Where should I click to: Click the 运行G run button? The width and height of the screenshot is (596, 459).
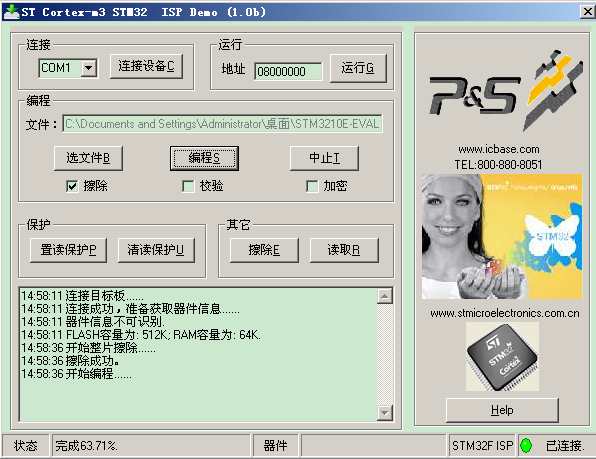click(x=358, y=68)
